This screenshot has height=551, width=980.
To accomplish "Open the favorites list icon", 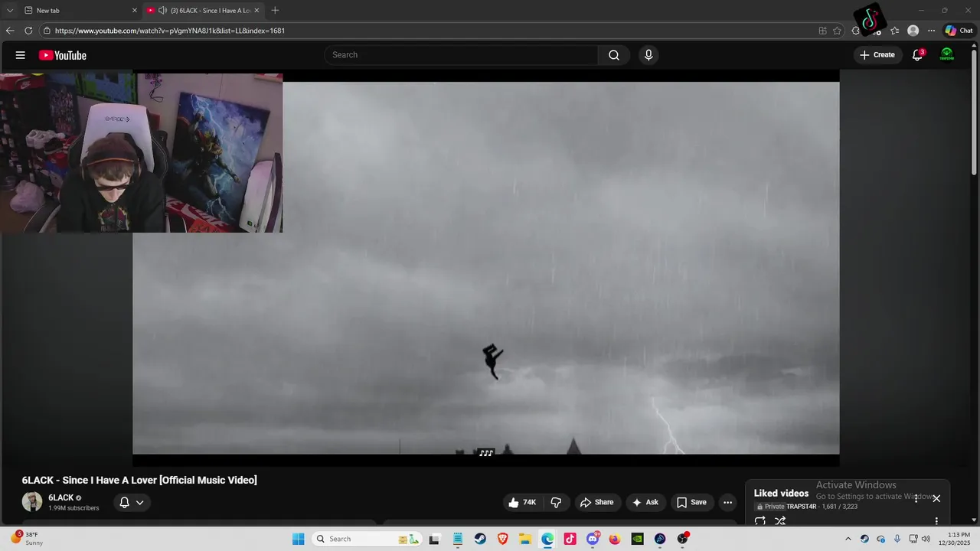I will 894,31.
